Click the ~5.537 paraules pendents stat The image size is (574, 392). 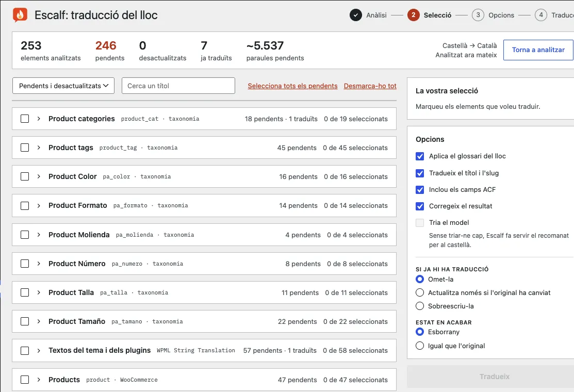[x=275, y=51]
